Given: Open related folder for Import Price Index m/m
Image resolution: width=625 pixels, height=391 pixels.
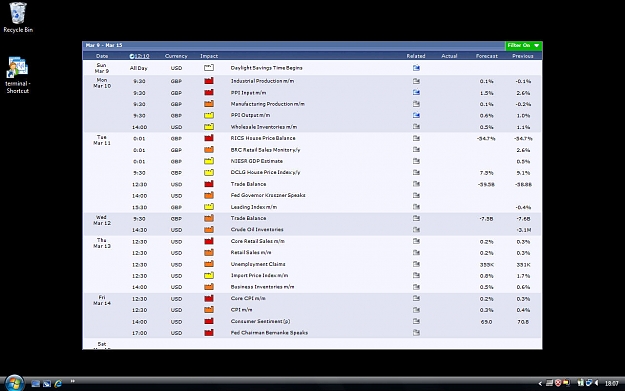Looking at the screenshot, I should click(416, 275).
